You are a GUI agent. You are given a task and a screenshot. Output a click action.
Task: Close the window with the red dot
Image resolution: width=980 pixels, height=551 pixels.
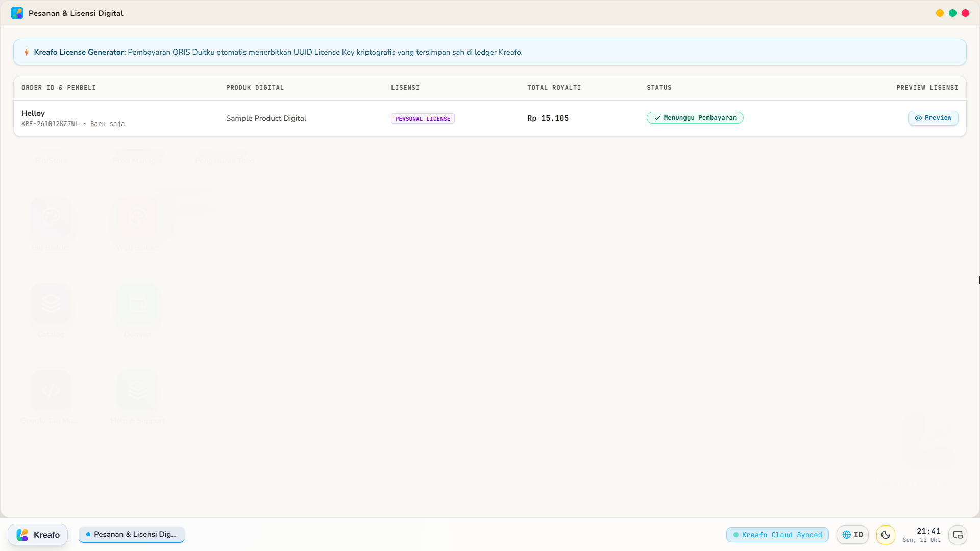coord(965,13)
